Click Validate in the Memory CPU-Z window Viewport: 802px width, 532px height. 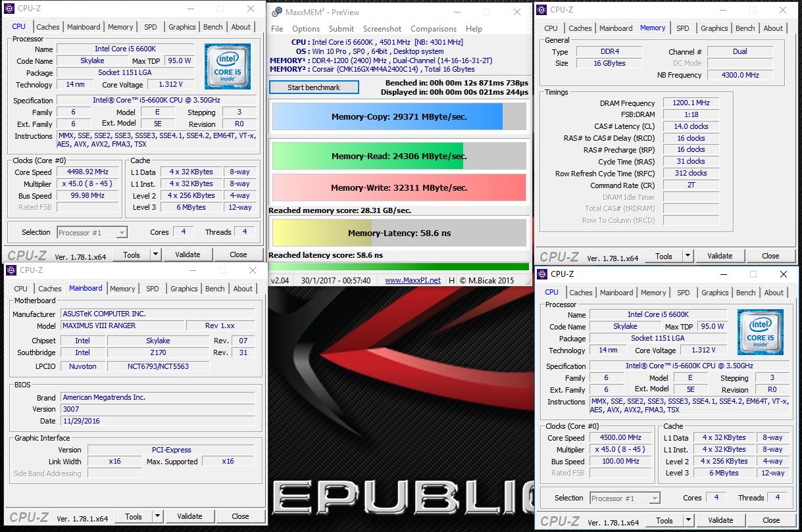(x=720, y=256)
